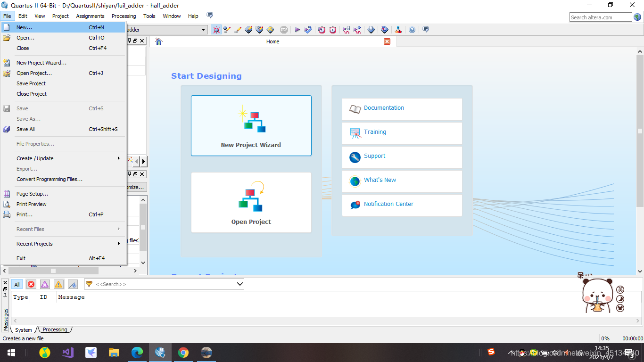Click the message <<Search>> input field
644x362 pixels.
[x=165, y=284]
